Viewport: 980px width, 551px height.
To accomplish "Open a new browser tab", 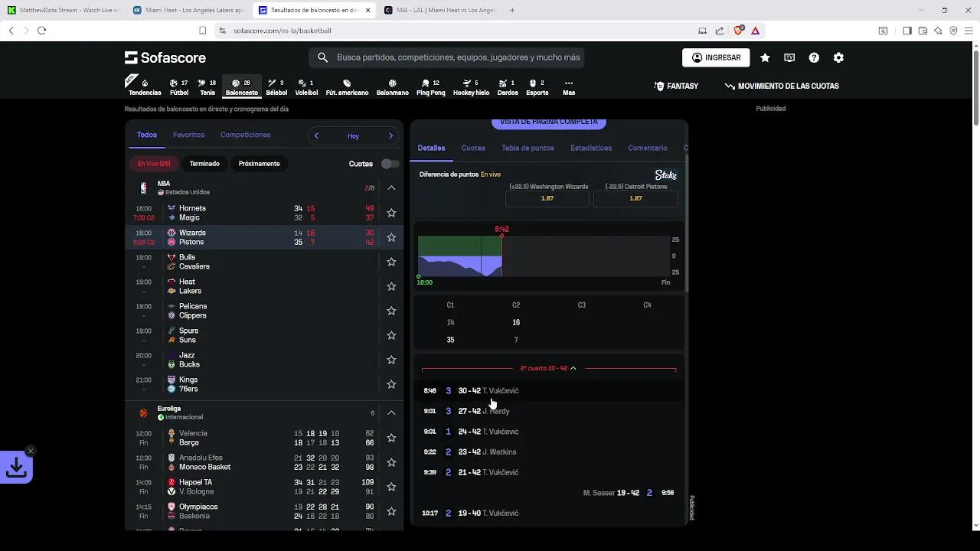I will (512, 10).
